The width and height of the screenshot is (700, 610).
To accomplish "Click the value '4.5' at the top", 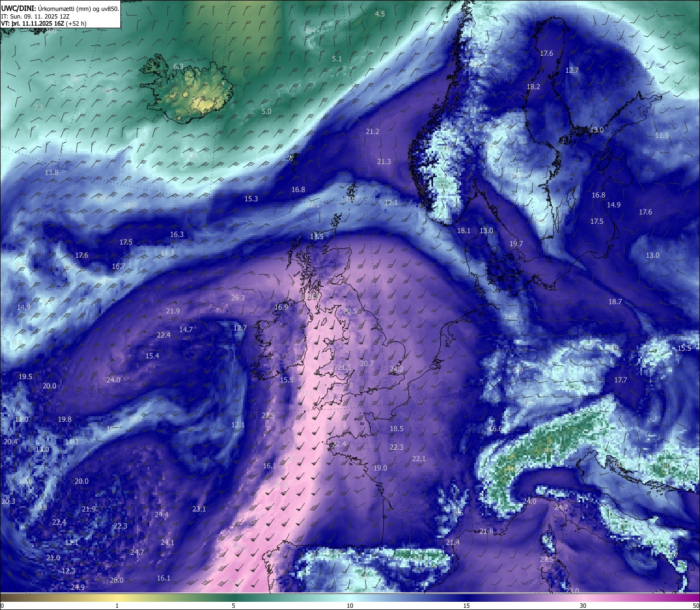I will point(380,14).
